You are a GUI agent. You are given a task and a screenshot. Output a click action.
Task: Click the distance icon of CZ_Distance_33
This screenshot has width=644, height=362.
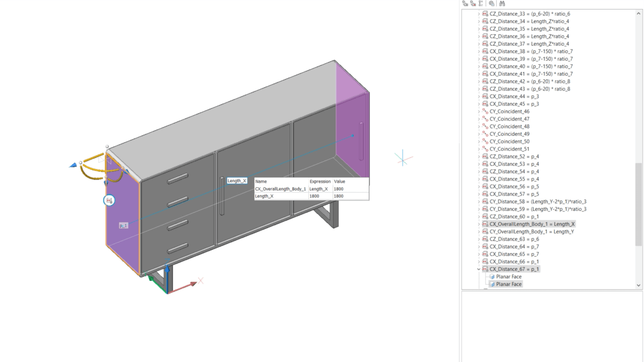[x=485, y=14]
